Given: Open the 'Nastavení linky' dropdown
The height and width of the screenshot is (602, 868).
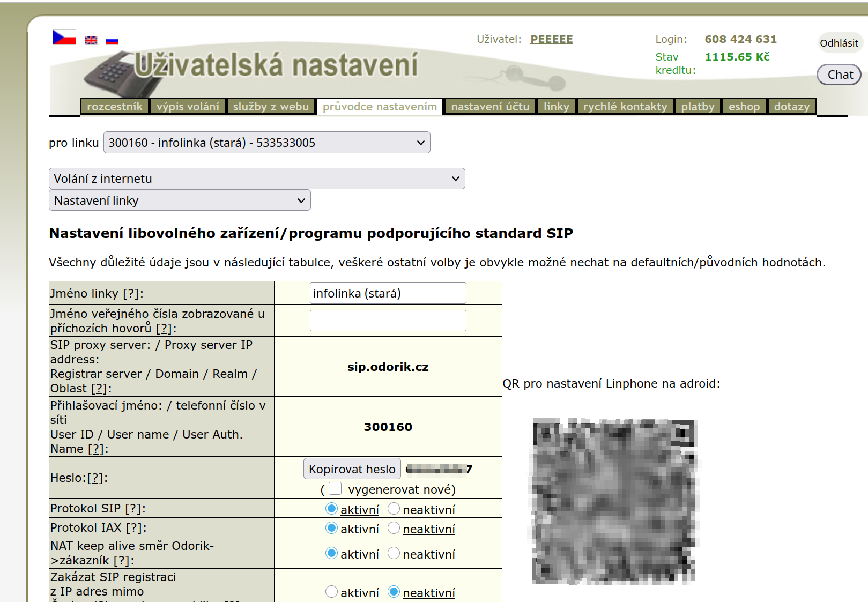Looking at the screenshot, I should (x=180, y=200).
